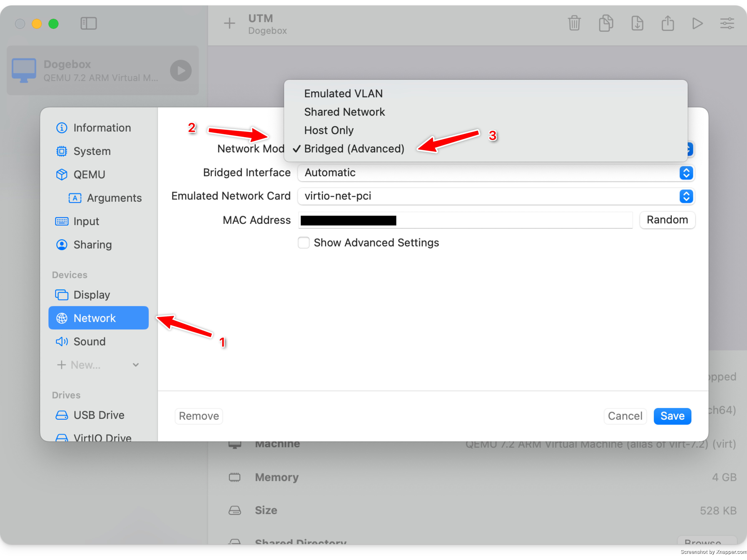Open the QEMU Arguments subsection

[105, 198]
